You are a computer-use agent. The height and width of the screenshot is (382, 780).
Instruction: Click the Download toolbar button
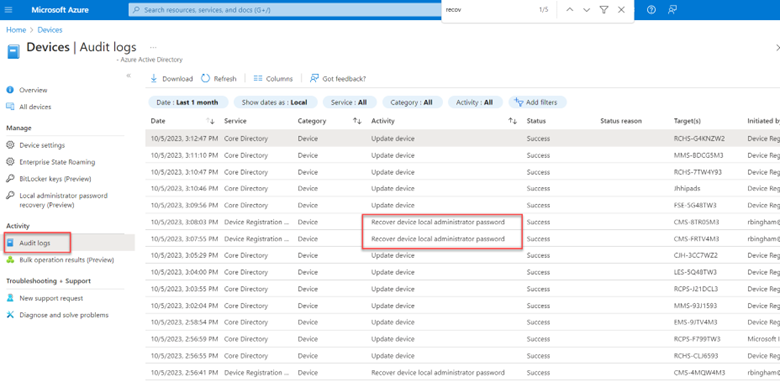coord(172,79)
